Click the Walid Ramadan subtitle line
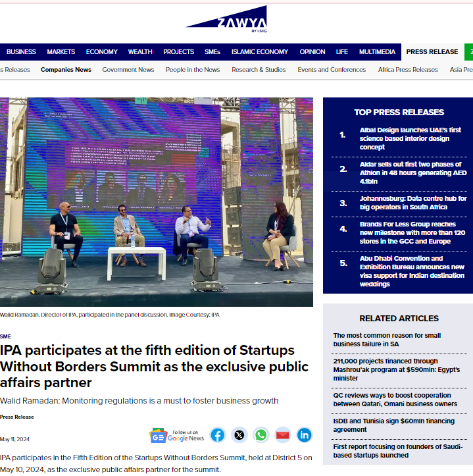This screenshot has width=473, height=476. tap(139, 401)
